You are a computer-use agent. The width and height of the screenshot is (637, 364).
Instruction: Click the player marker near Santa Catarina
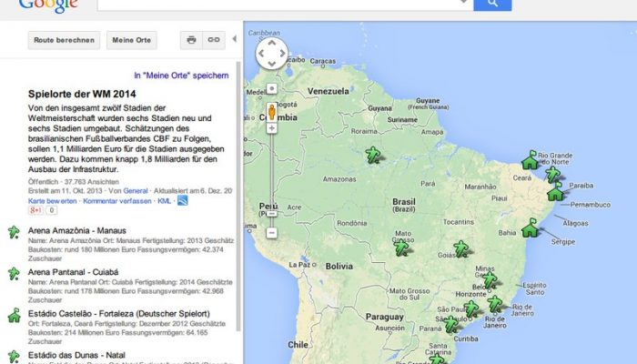tap(437, 359)
